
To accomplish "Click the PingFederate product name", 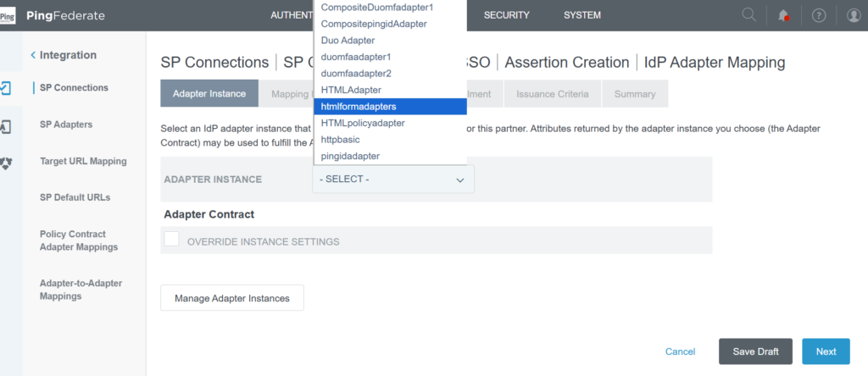I will pyautogui.click(x=65, y=15).
